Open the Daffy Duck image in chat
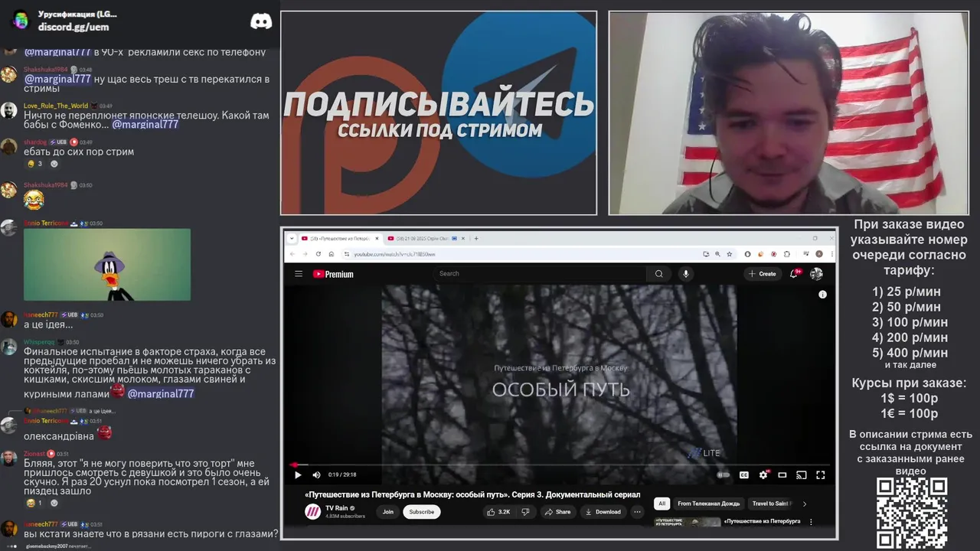980x551 pixels. [107, 264]
